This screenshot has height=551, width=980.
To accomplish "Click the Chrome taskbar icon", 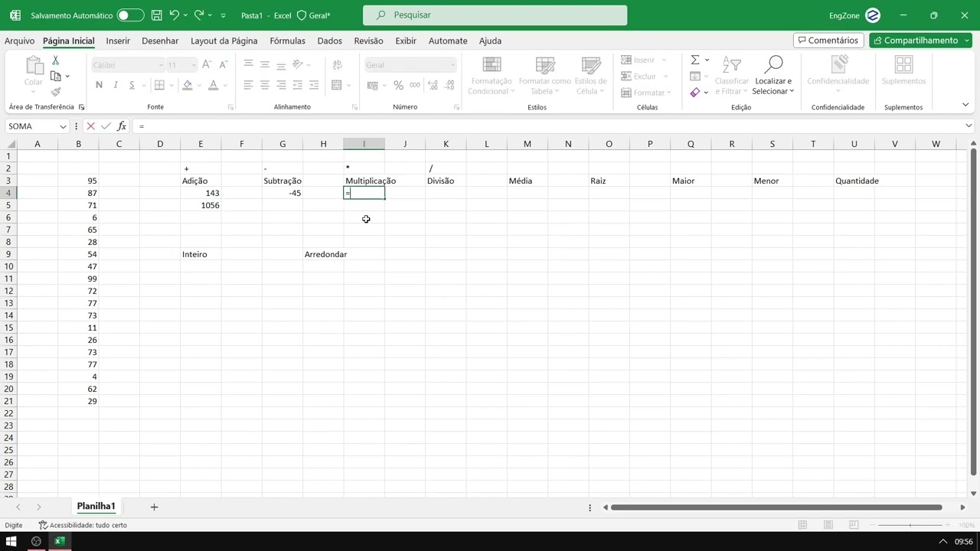I will [36, 542].
